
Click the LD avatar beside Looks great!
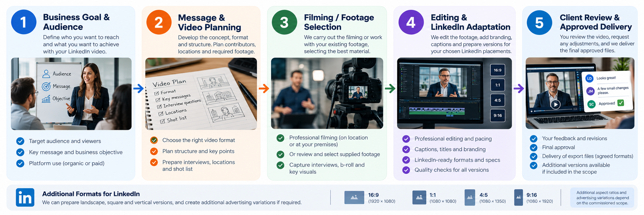point(589,78)
